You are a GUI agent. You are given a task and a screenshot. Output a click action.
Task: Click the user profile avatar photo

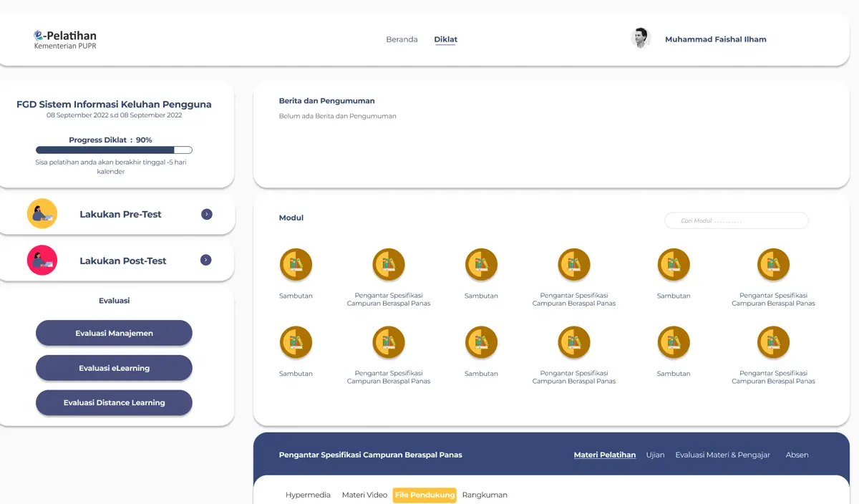(640, 39)
